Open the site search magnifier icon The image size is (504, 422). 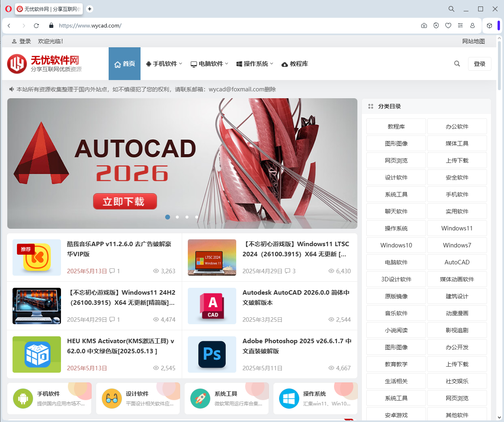point(457,63)
